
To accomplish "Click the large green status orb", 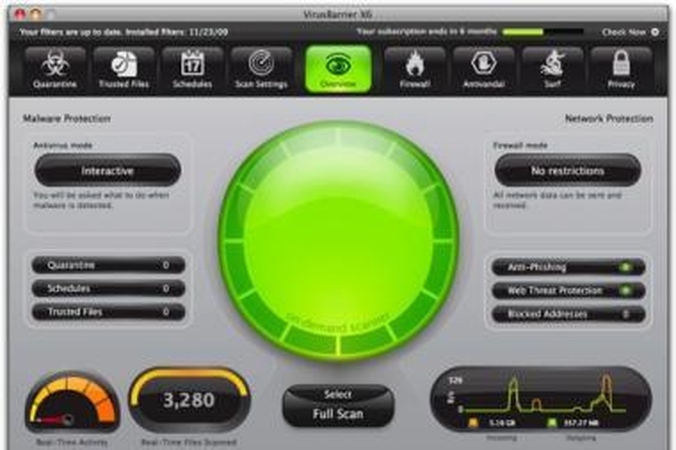I will point(338,240).
